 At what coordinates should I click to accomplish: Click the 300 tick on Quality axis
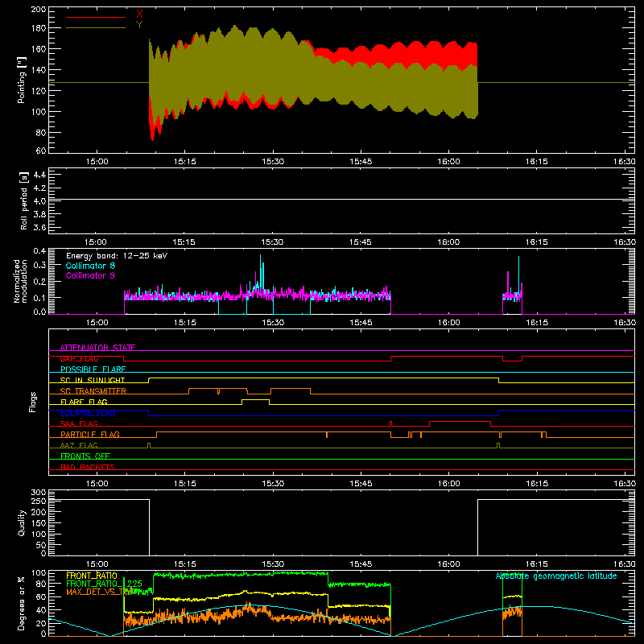pos(38,492)
